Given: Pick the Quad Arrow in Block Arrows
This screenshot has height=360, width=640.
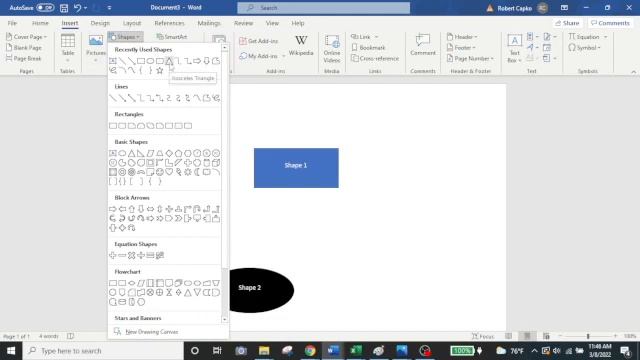Looking at the screenshot, I should pyautogui.click(x=169, y=209).
